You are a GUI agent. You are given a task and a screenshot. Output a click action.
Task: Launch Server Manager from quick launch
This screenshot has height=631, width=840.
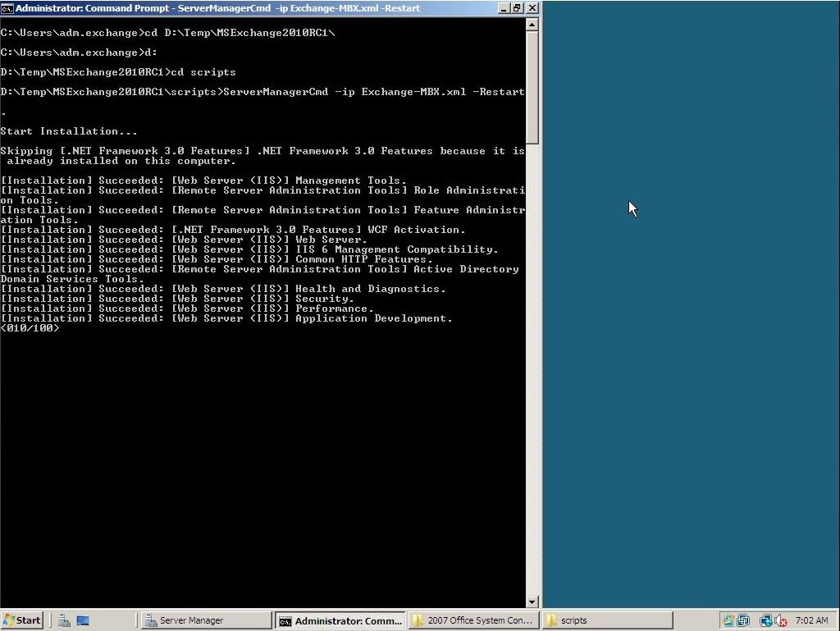click(64, 620)
